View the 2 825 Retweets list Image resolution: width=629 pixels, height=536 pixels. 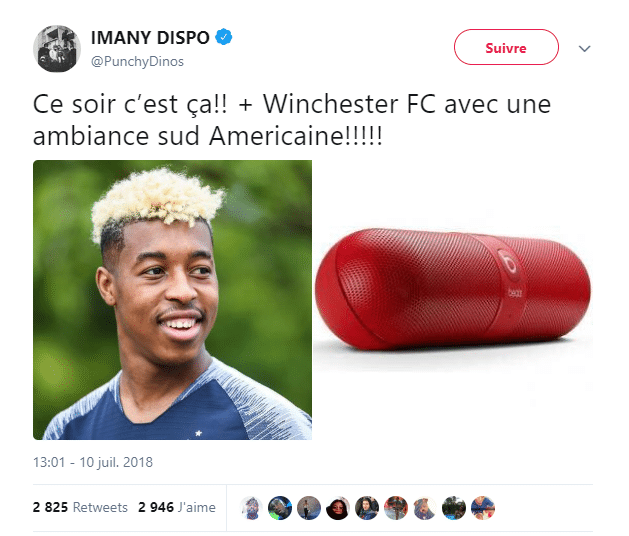(80, 507)
